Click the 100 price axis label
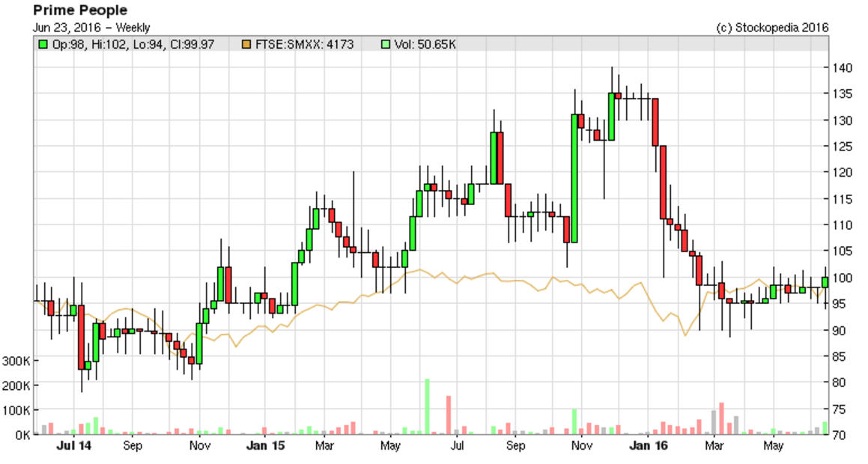868x464 pixels. coord(841,278)
